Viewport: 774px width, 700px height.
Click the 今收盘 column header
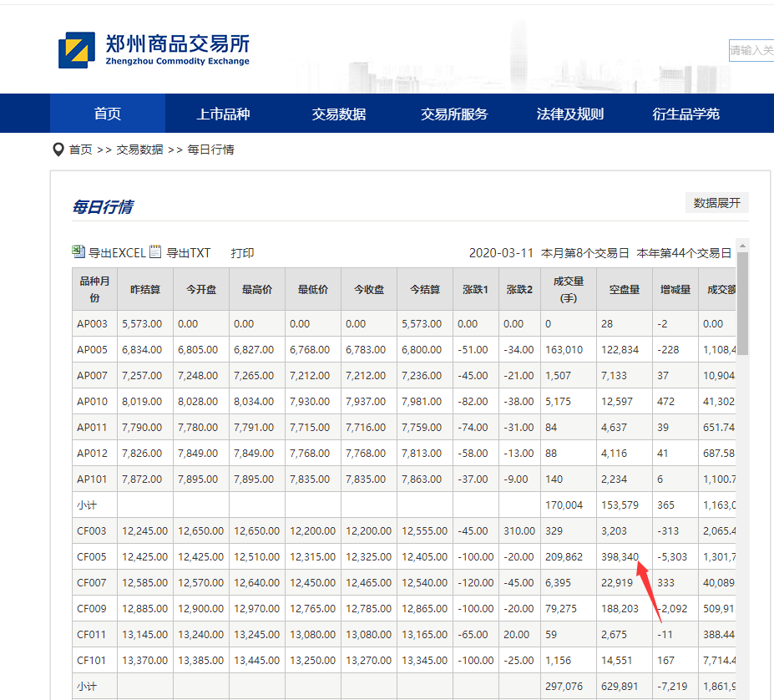coord(369,289)
